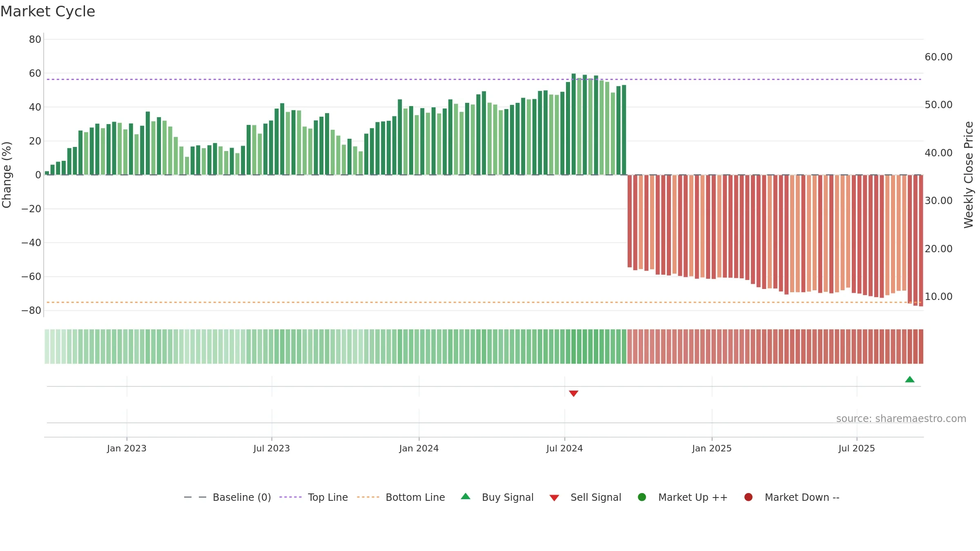Click the Jul 2024 x-axis label
The width and height of the screenshot is (980, 551).
(565, 448)
